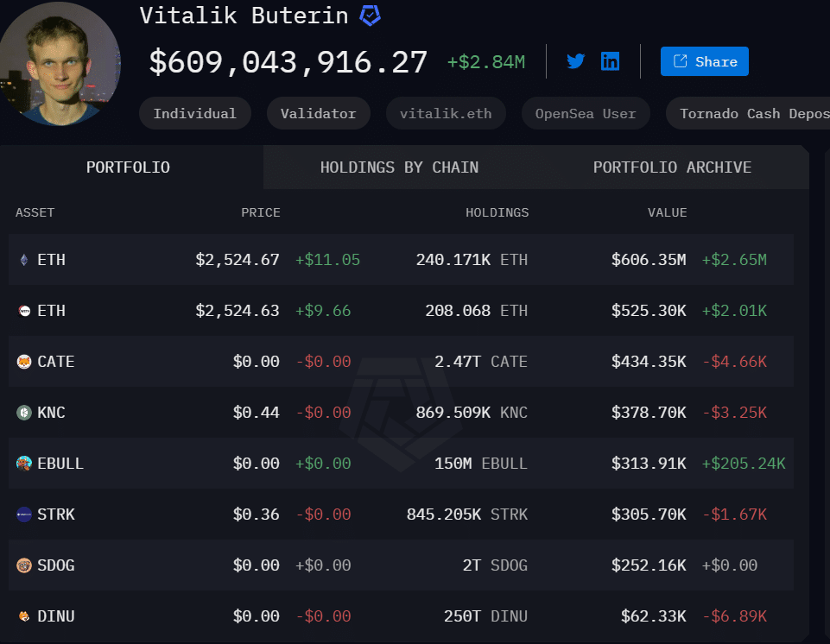Screen dimensions: 830x644
Task: Click the Share button
Action: (704, 61)
